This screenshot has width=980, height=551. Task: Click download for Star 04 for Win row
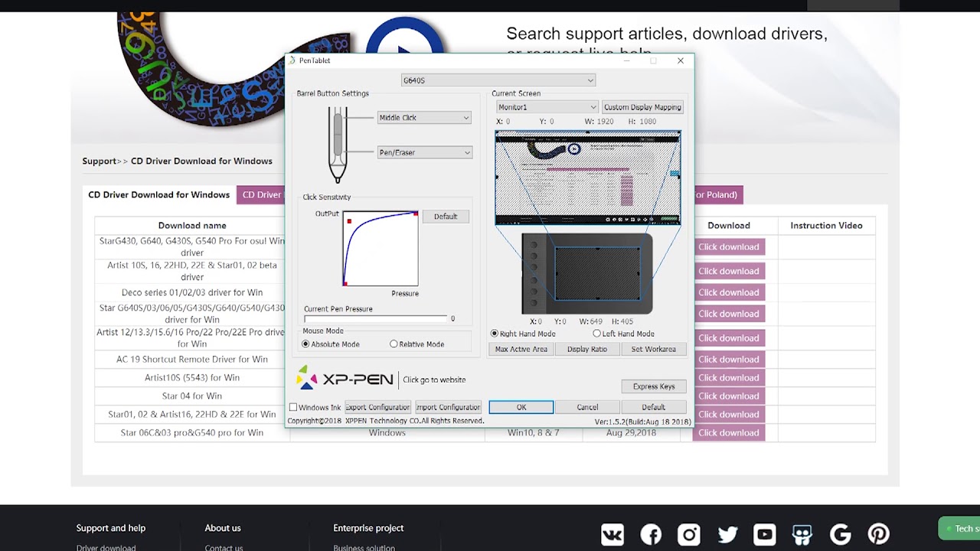[x=728, y=396]
